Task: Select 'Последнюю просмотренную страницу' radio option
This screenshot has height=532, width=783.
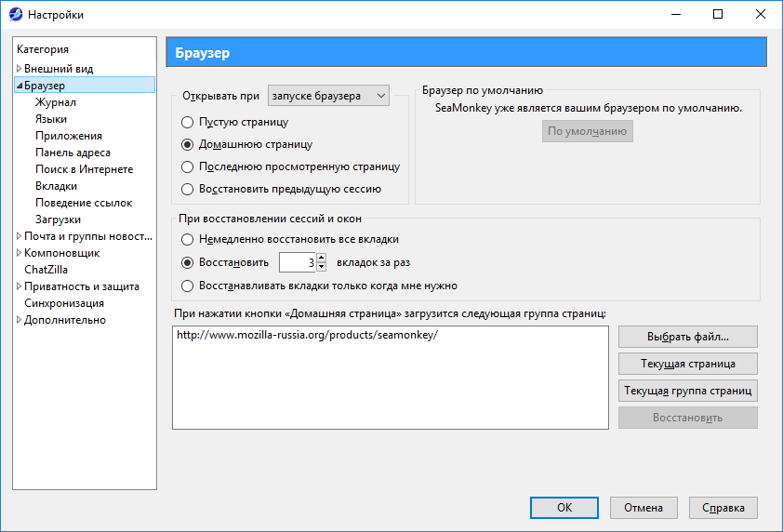Action: coord(188,166)
